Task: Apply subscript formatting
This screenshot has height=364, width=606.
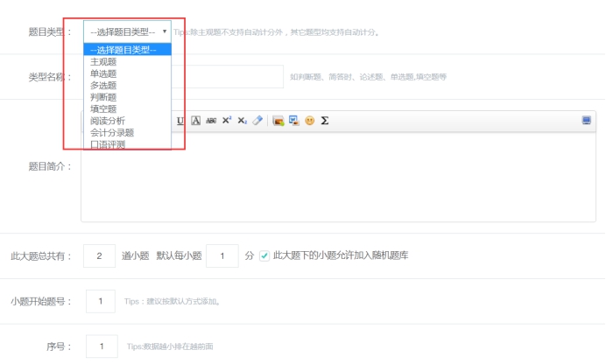Action: click(x=242, y=121)
